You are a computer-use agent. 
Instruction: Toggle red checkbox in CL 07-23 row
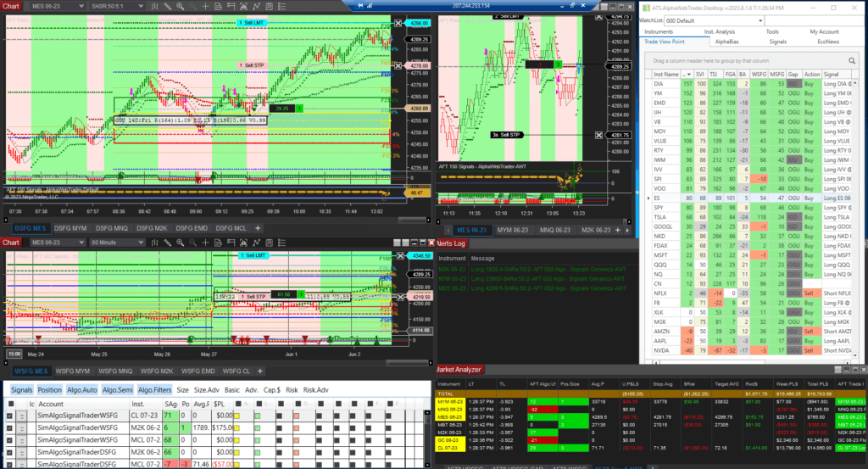[296, 416]
